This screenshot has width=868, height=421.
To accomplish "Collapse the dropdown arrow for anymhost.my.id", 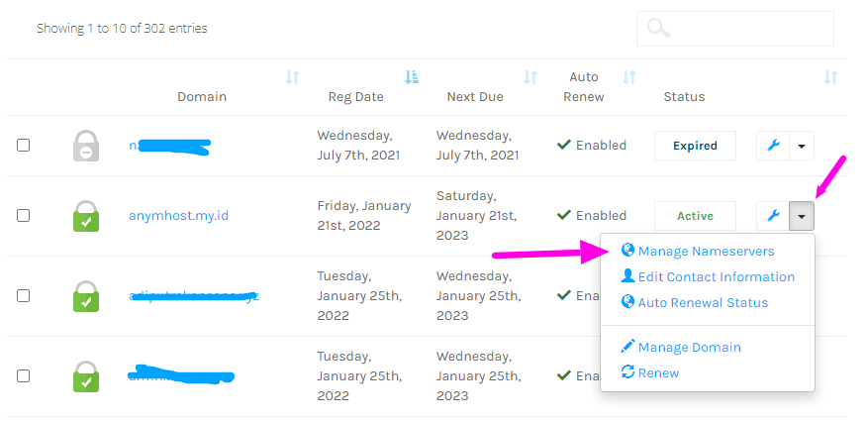I will tap(801, 215).
